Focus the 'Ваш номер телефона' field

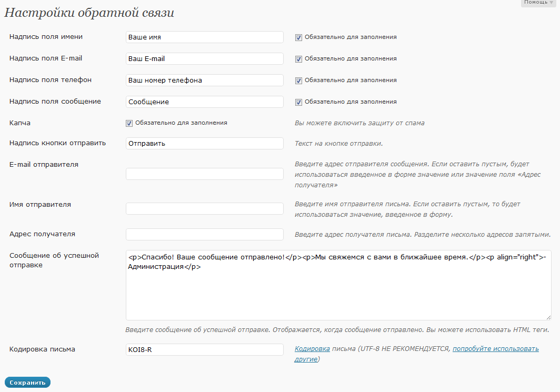tap(205, 81)
